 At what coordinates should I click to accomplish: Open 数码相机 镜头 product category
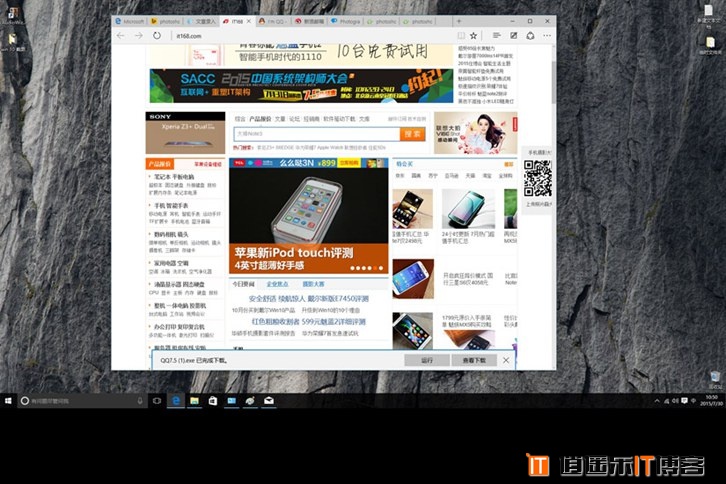pyautogui.click(x=171, y=234)
